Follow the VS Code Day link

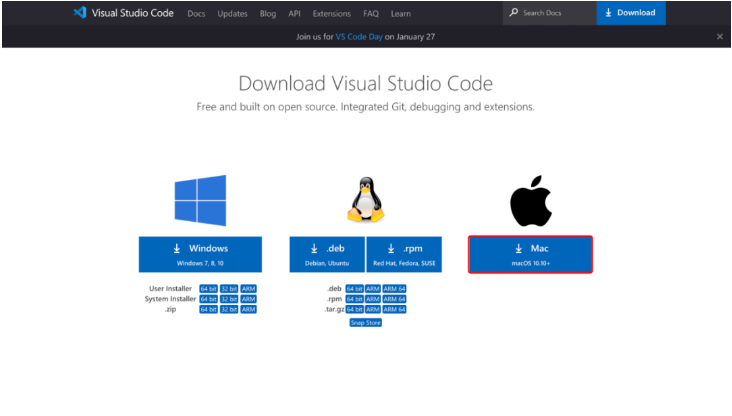click(x=359, y=36)
